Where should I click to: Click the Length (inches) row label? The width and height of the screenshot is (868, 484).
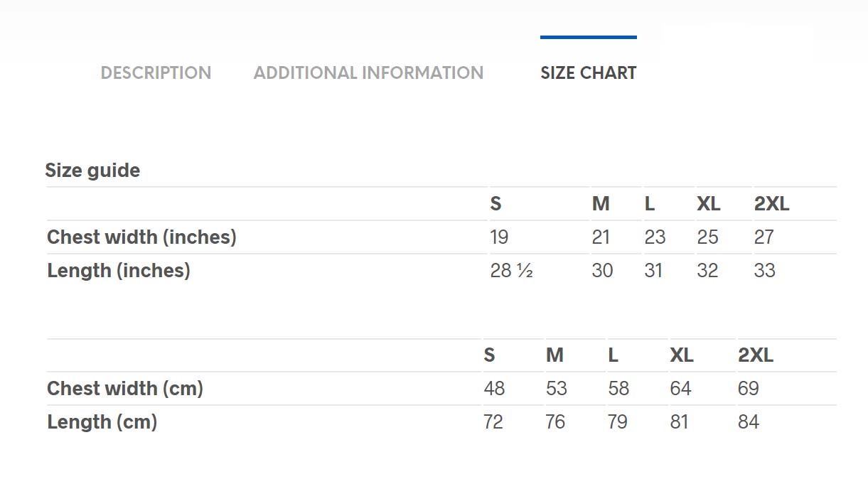[119, 270]
